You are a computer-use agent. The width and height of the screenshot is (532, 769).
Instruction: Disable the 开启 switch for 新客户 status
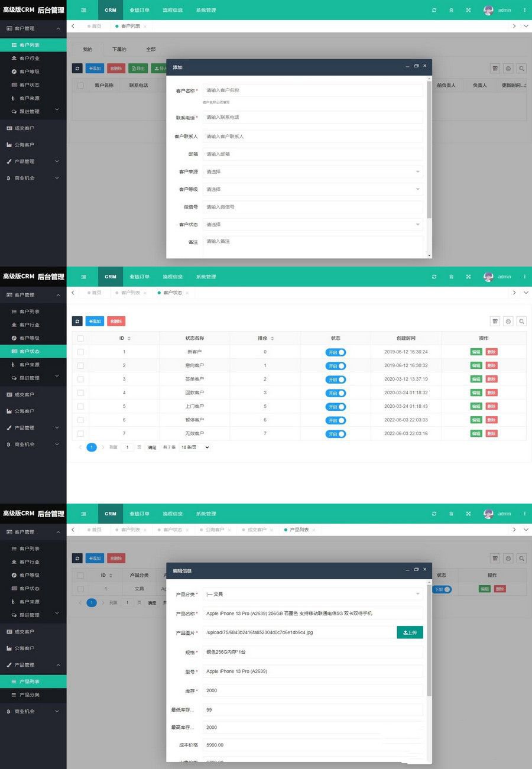point(335,351)
